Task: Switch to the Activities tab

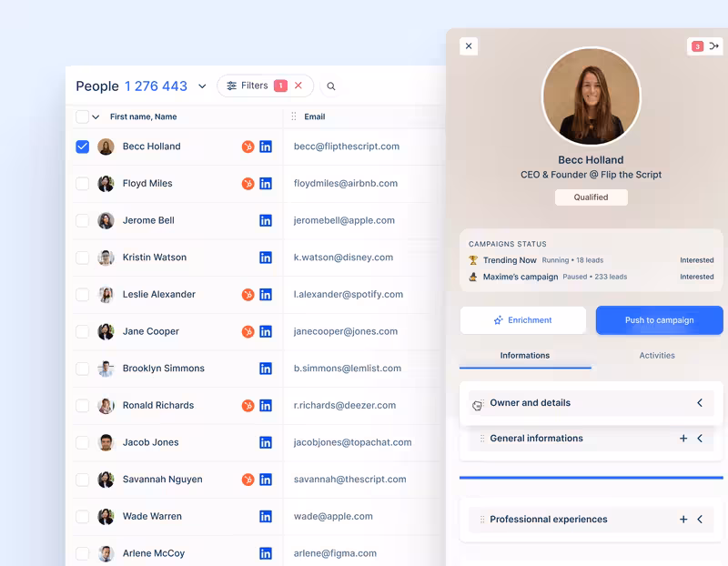Action: tap(656, 356)
